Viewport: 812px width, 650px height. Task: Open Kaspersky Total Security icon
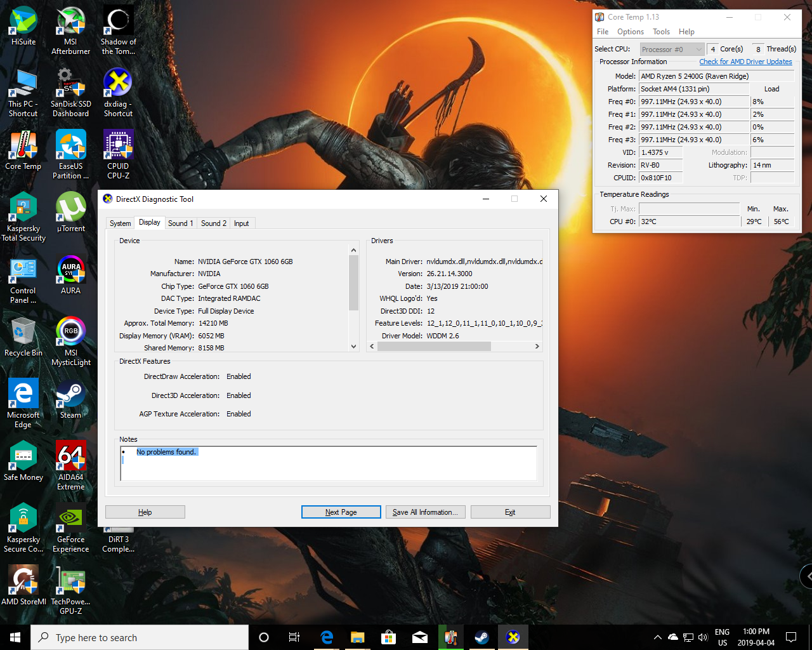[23, 217]
